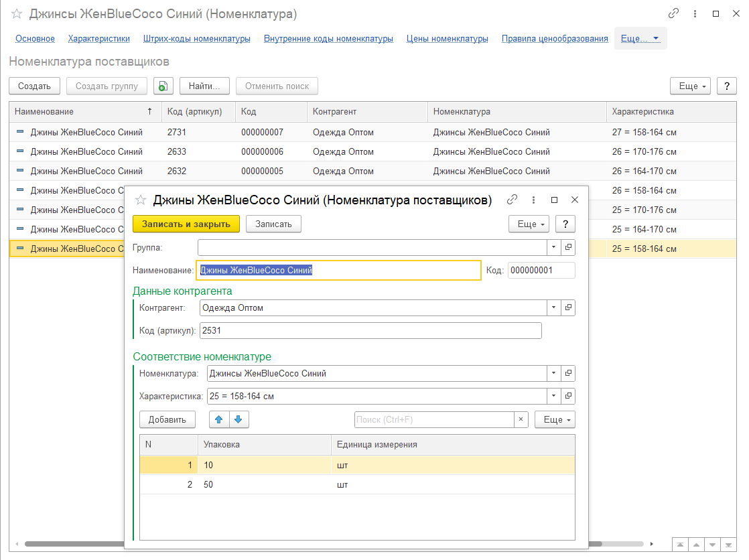This screenshot has width=749, height=560.
Task: Click help question mark in dialog
Action: 565,224
